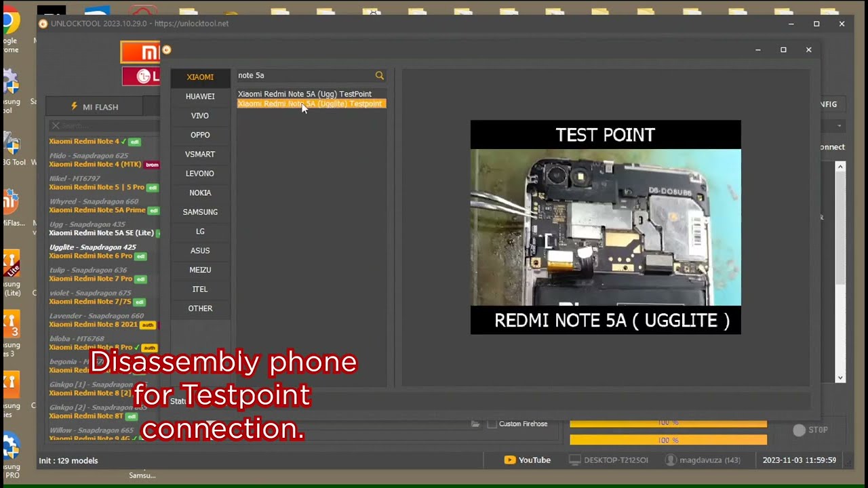Select the NOKIA brand tab

pos(200,192)
